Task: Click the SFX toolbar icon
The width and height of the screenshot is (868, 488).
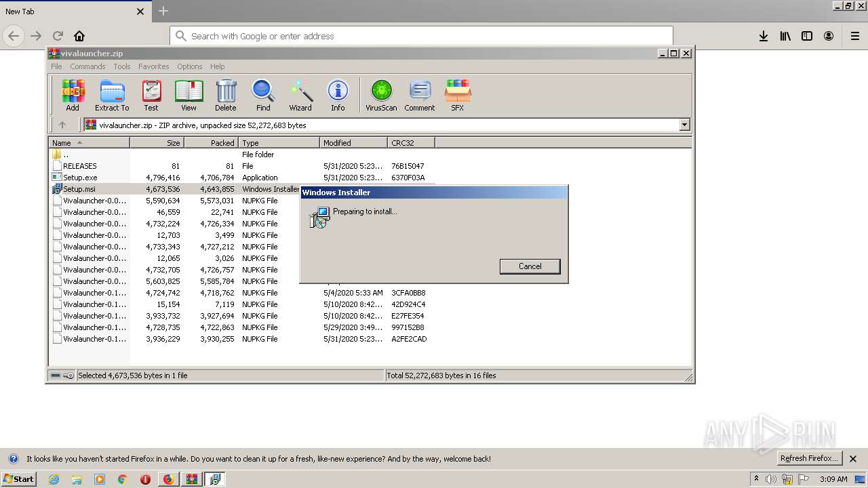Action: (458, 95)
